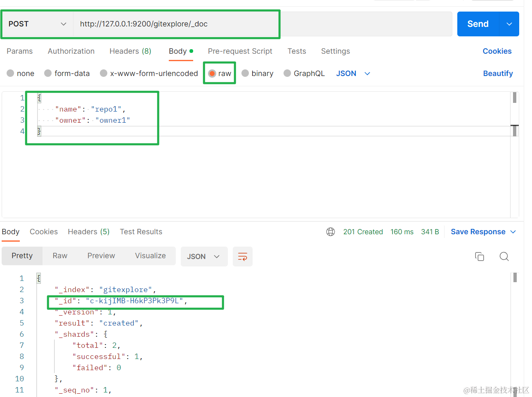Toggle line wrap icon in response toolbar
This screenshot has width=532, height=397.
243,257
